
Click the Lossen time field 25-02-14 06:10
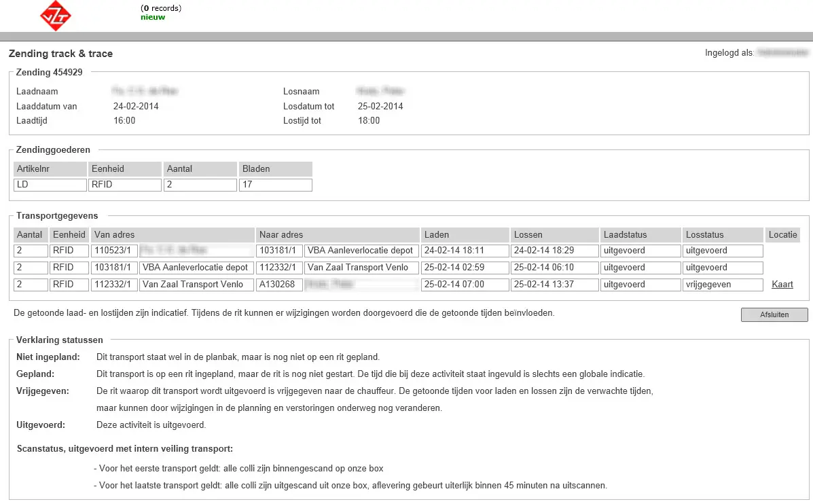coord(554,268)
